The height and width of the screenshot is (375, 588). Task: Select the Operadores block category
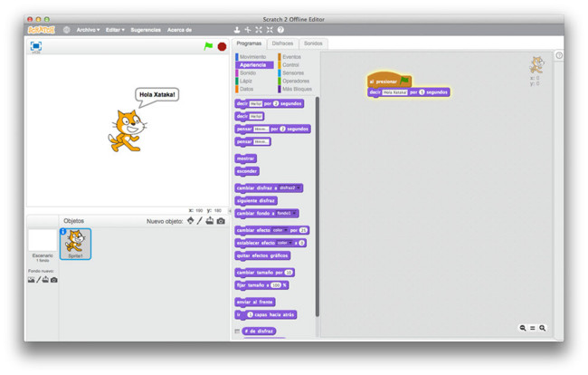[x=296, y=81]
